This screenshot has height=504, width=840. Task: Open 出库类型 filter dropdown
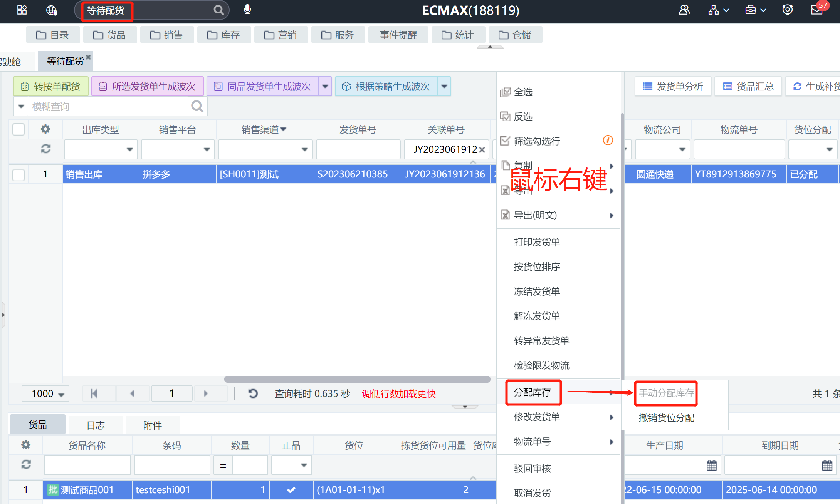point(129,149)
